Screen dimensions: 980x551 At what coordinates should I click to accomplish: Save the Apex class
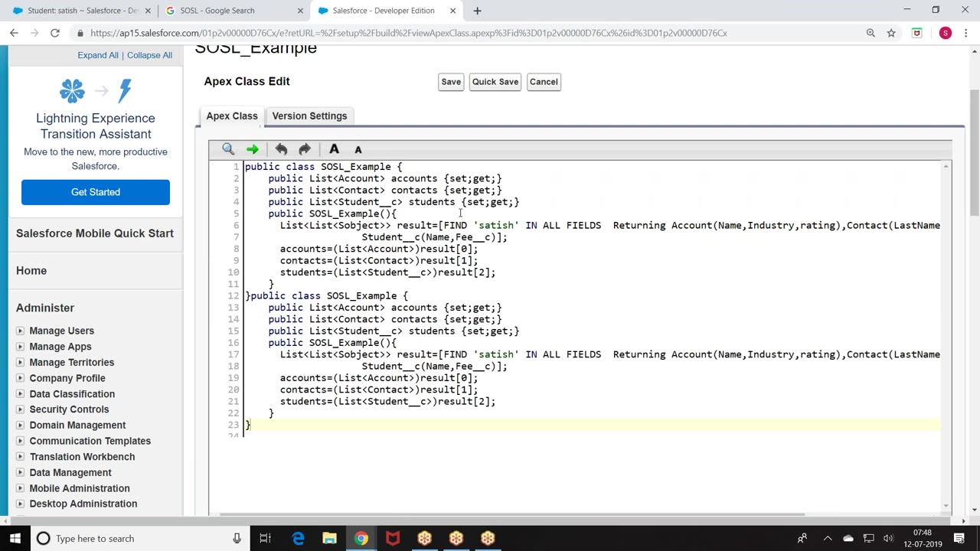coord(451,82)
